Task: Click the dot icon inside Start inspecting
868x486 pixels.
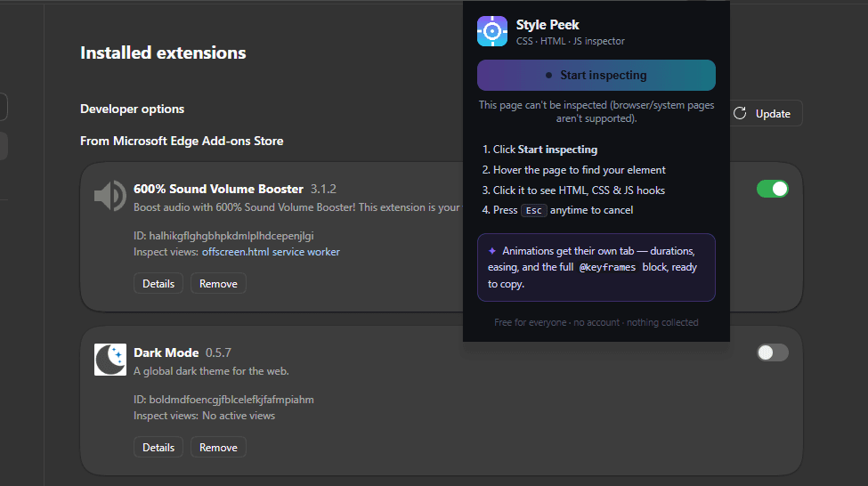Action: click(548, 76)
